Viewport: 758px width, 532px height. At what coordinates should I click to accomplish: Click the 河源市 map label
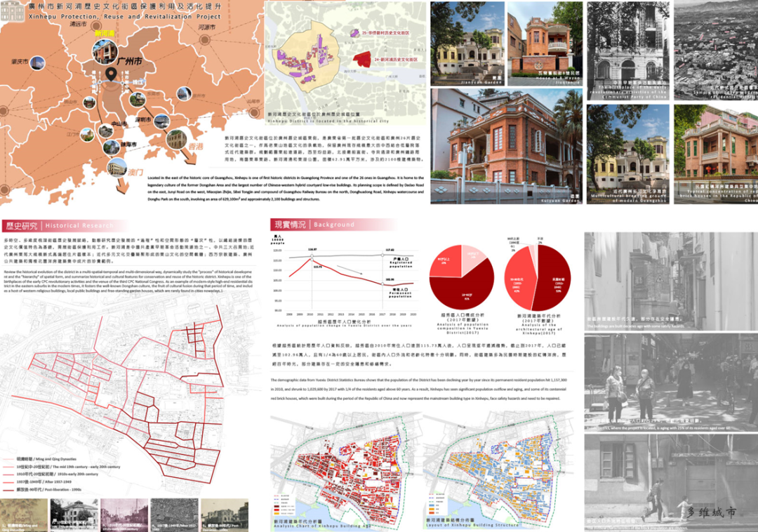click(x=206, y=27)
